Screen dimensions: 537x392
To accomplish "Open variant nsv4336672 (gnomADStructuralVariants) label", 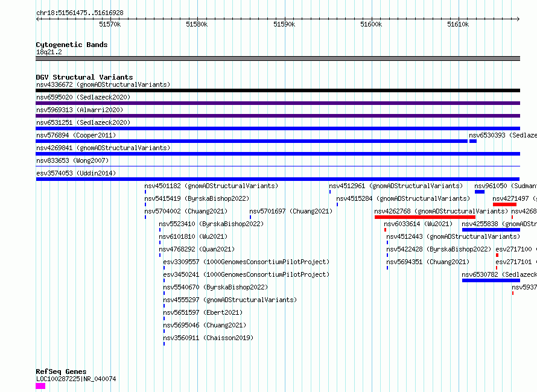I will 103,84.
